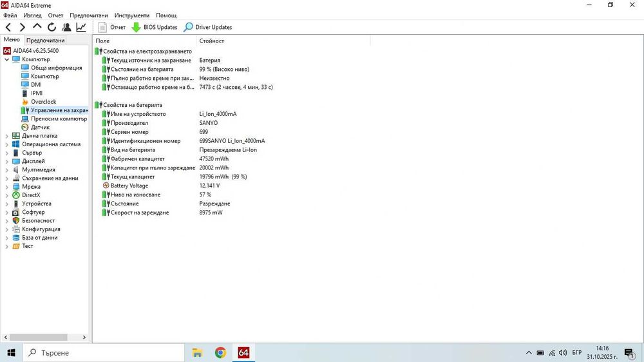This screenshot has width=644, height=362.
Task: Select the Компютър child item under Компютър
Action: point(45,76)
